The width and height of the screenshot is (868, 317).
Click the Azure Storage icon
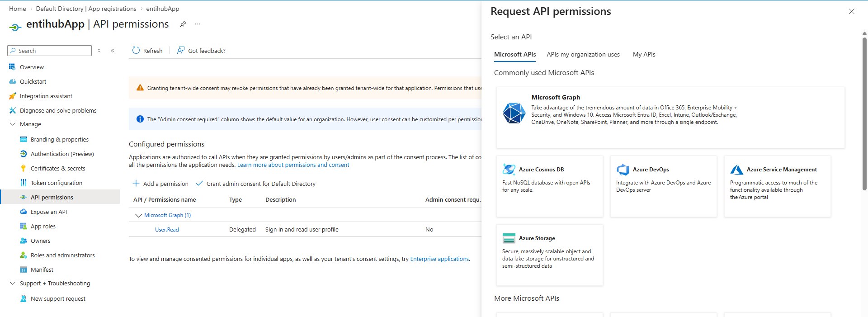pyautogui.click(x=509, y=238)
